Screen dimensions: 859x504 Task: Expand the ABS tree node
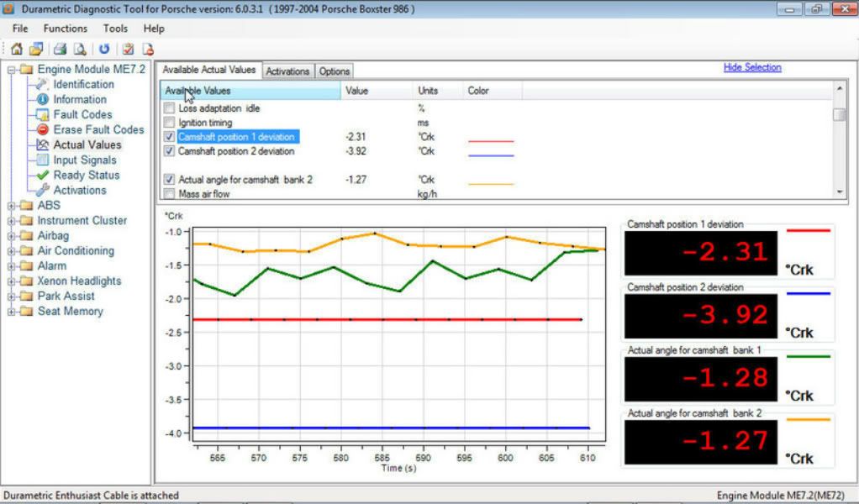click(x=11, y=206)
